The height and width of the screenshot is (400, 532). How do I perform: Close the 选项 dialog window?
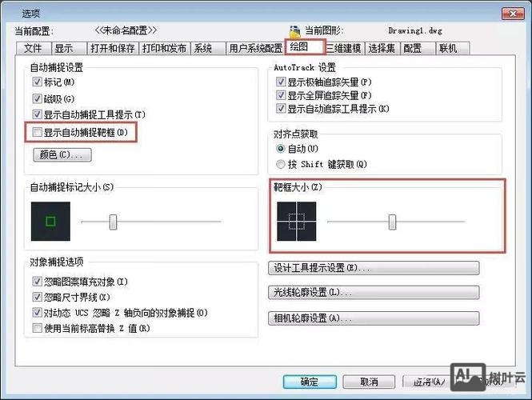click(x=513, y=14)
